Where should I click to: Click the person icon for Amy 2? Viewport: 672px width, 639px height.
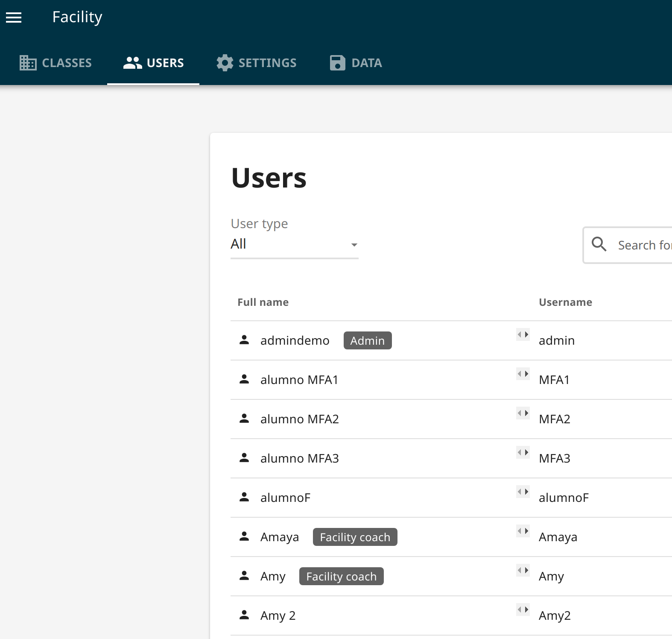coord(244,615)
